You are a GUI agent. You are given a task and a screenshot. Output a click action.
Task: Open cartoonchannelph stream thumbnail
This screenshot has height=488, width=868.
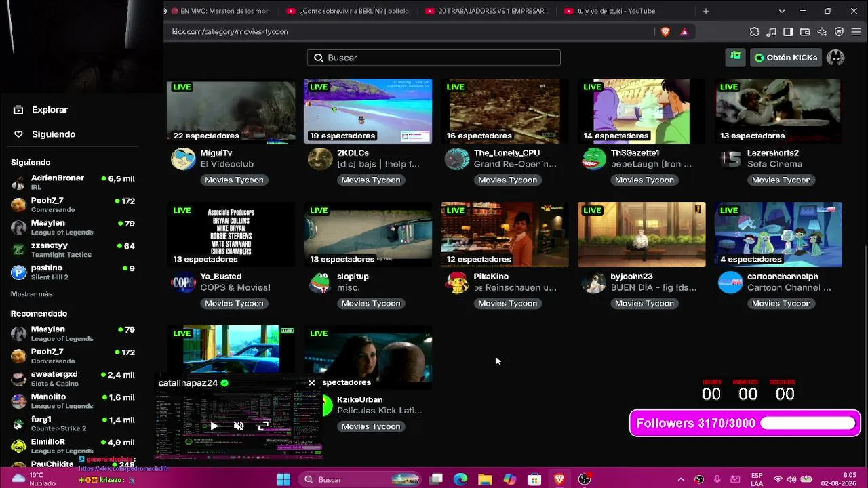pyautogui.click(x=778, y=235)
